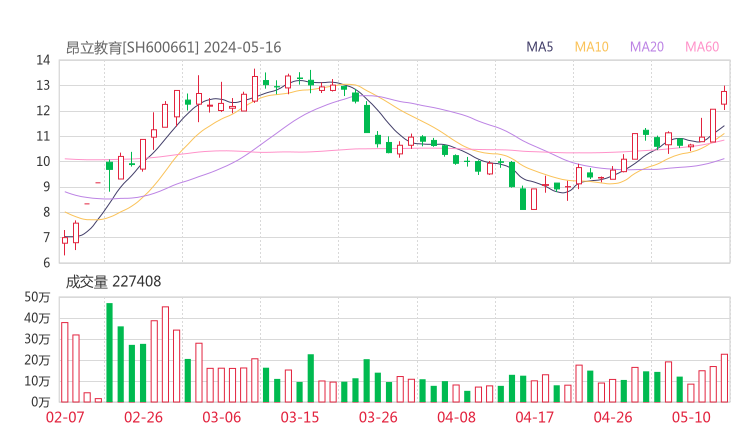Select the MA10 legend label
This screenshot has width=740, height=440.
591,47
